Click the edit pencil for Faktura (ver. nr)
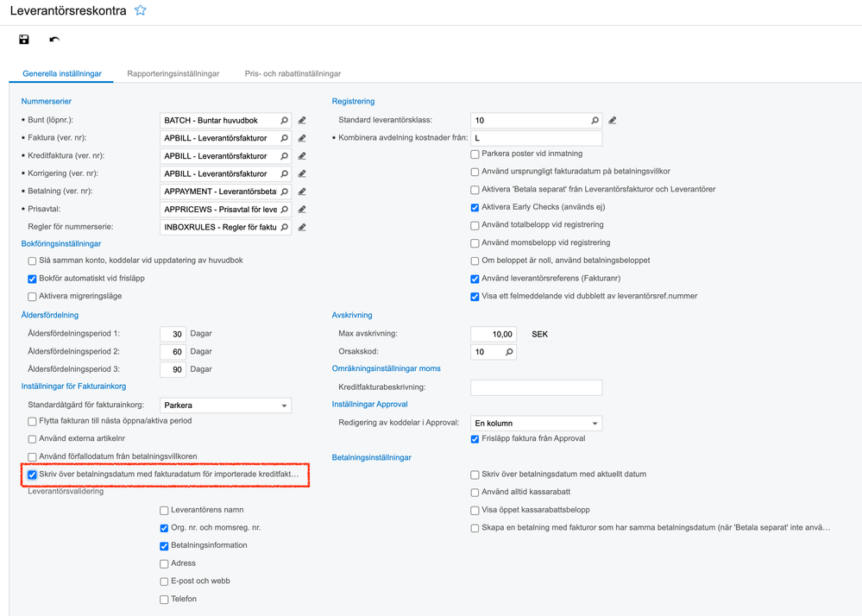862x616 pixels. pos(302,138)
